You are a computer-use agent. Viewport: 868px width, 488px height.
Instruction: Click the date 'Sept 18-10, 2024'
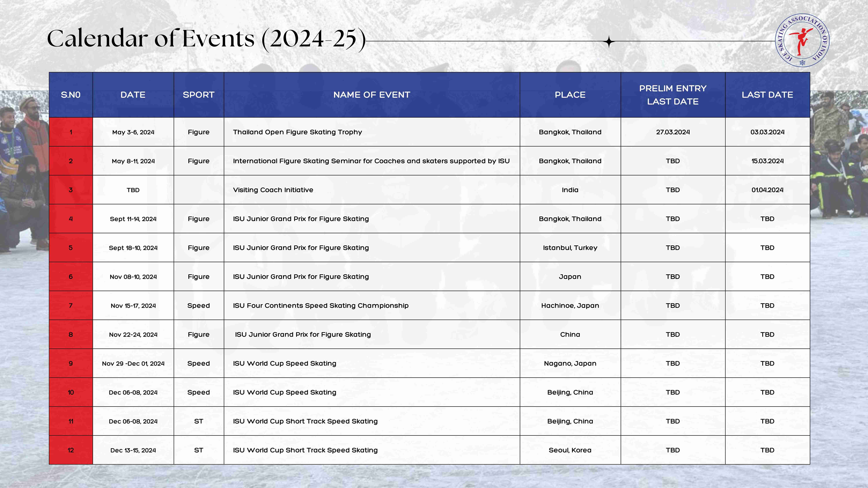coord(133,248)
